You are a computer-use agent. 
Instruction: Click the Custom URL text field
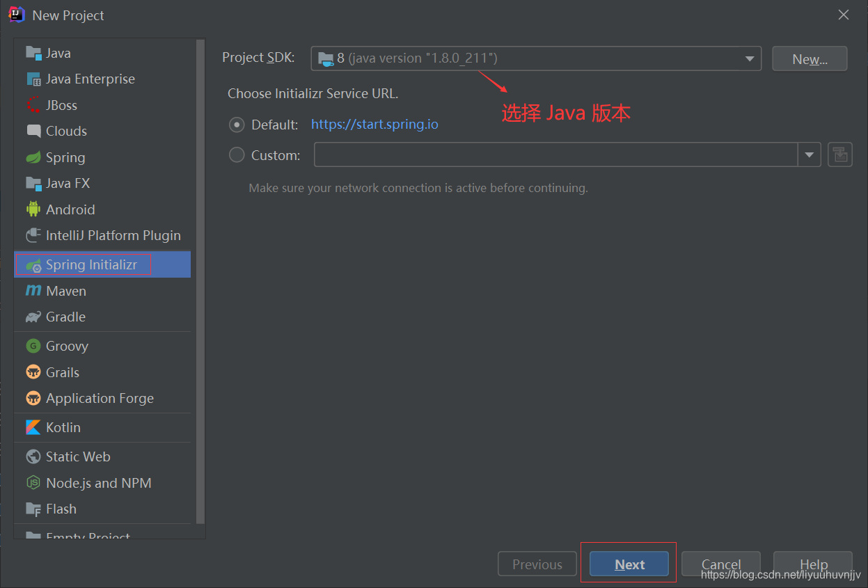pos(556,154)
